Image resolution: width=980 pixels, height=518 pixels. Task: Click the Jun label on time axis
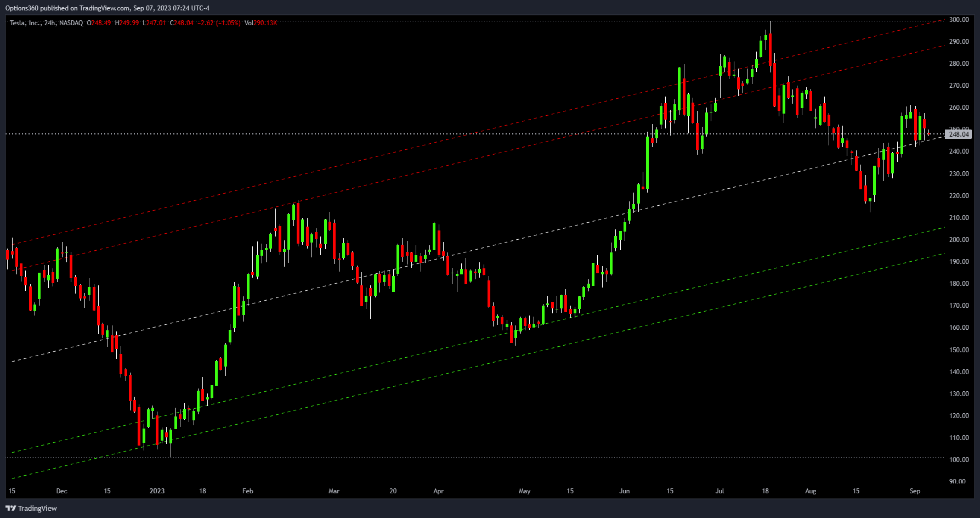coord(625,491)
